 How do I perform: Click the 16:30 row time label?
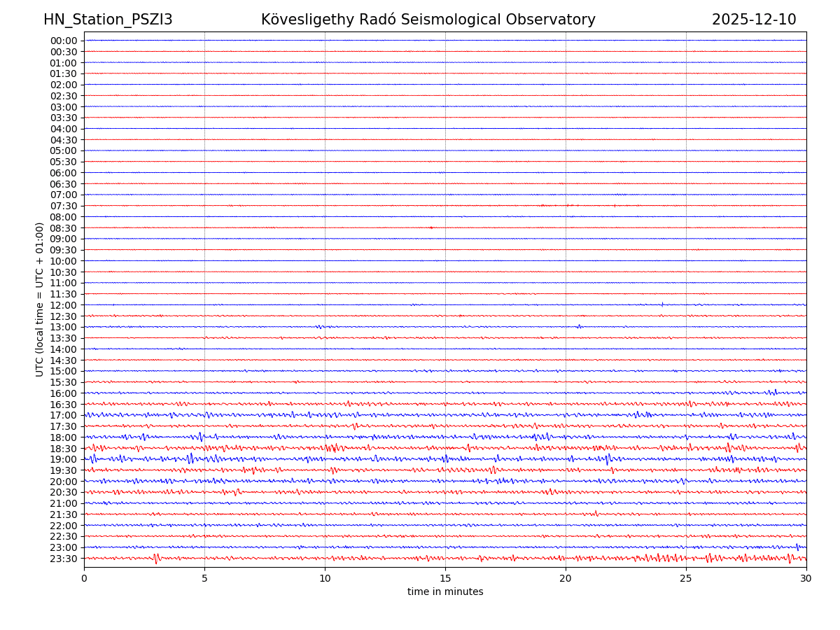coord(63,405)
